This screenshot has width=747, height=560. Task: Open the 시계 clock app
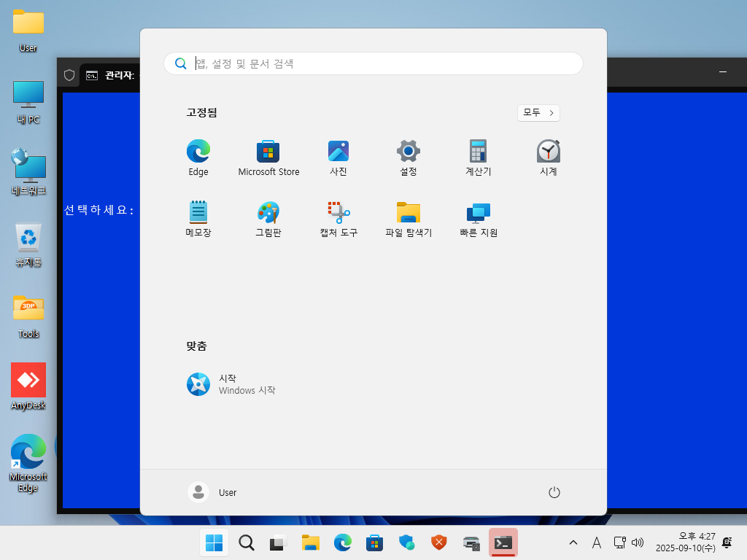point(549,158)
